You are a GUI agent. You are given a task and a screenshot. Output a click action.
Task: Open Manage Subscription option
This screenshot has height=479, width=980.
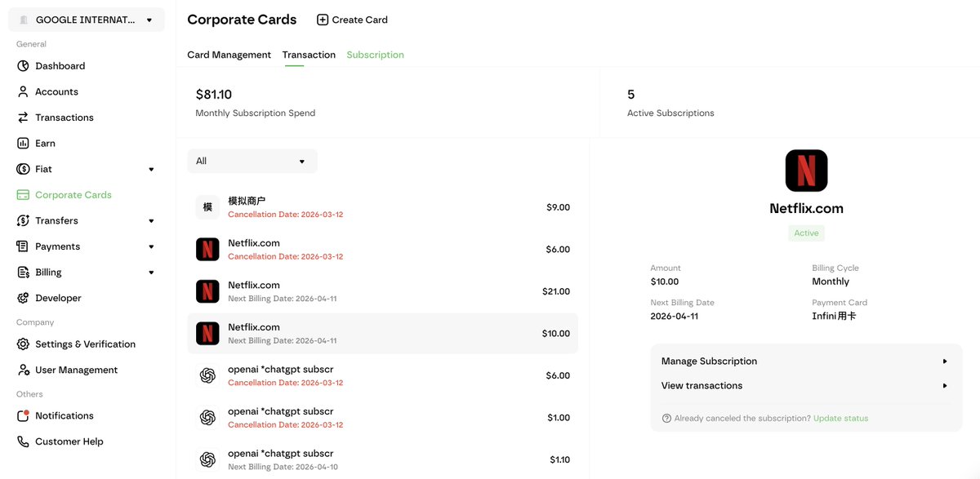click(x=804, y=361)
